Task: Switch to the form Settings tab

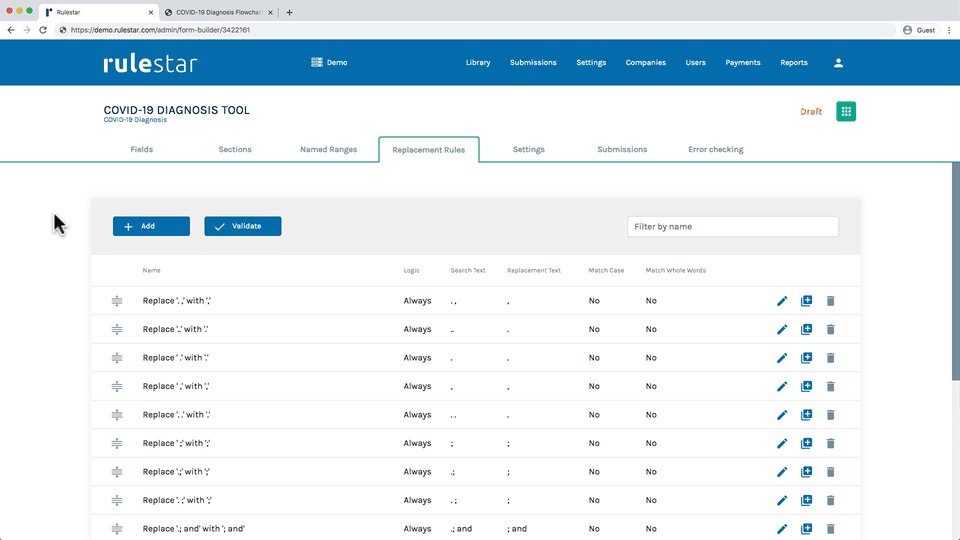Action: 528,149
